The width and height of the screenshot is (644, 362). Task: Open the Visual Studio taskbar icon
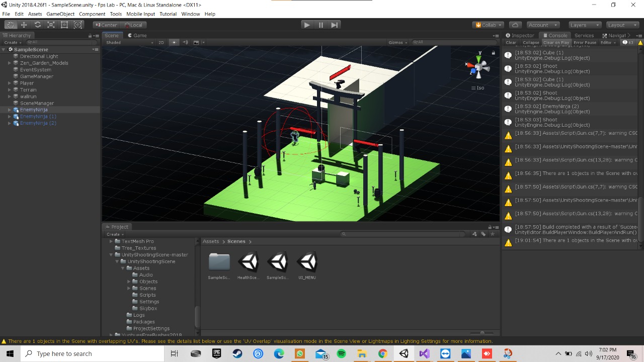click(424, 353)
